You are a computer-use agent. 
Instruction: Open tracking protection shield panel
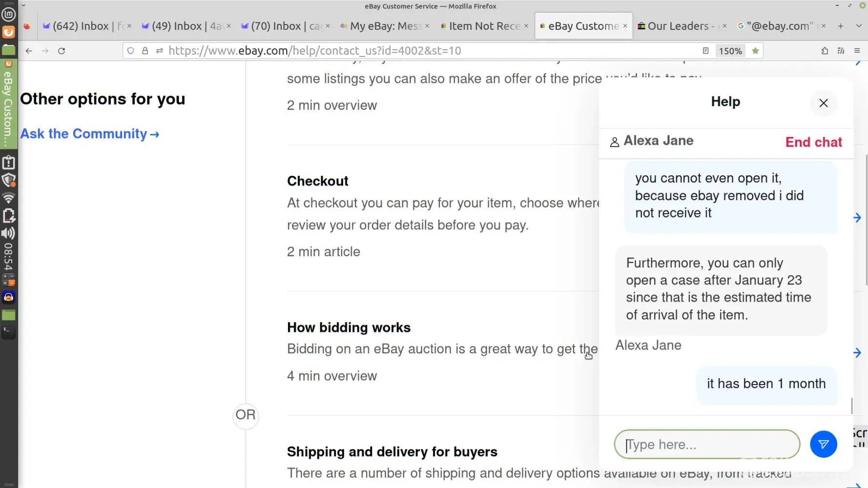(x=130, y=51)
